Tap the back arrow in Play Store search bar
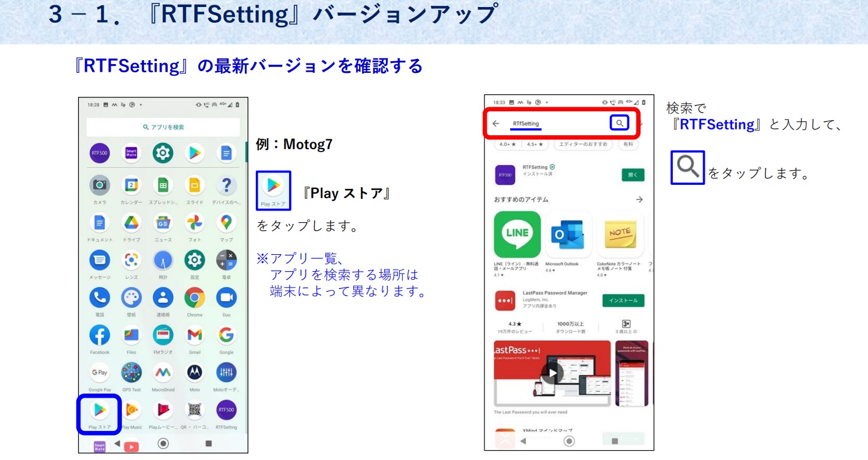Viewport: 868px width, 460px height. pos(496,124)
